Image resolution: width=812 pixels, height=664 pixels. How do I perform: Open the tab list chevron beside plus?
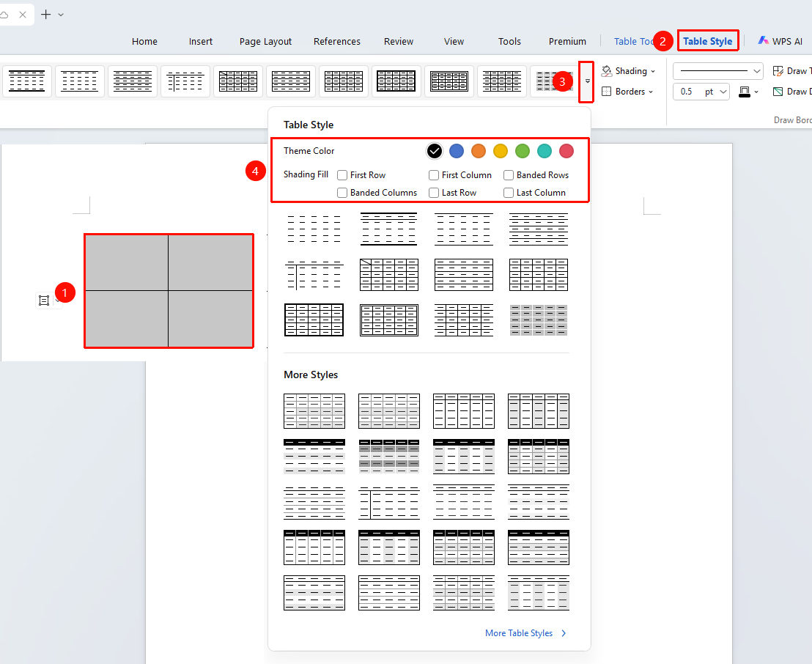61,15
